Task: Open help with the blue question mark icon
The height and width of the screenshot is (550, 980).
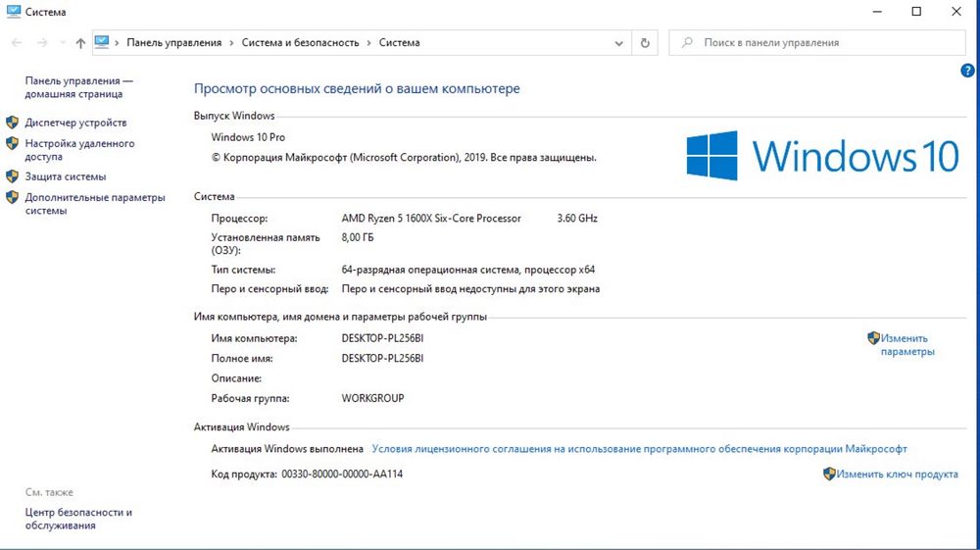Action: pyautogui.click(x=967, y=71)
